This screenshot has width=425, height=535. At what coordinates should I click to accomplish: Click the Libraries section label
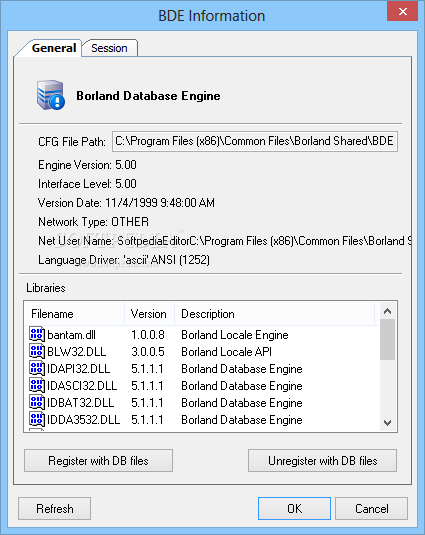point(46,288)
